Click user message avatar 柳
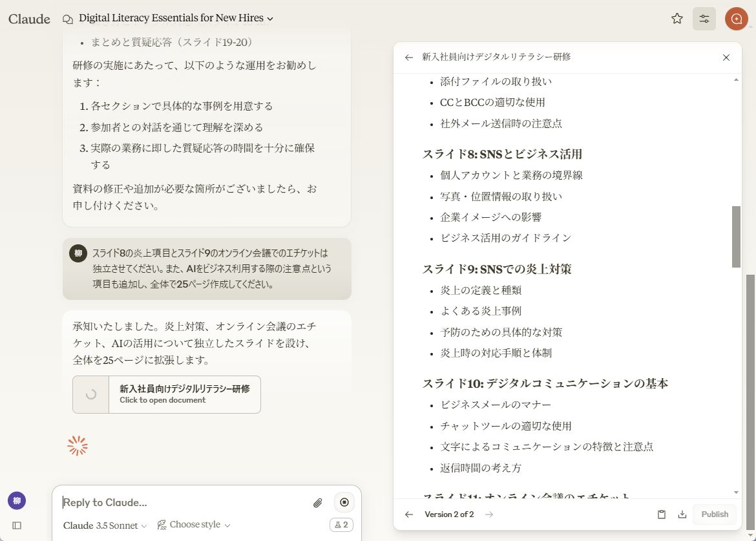 78,253
